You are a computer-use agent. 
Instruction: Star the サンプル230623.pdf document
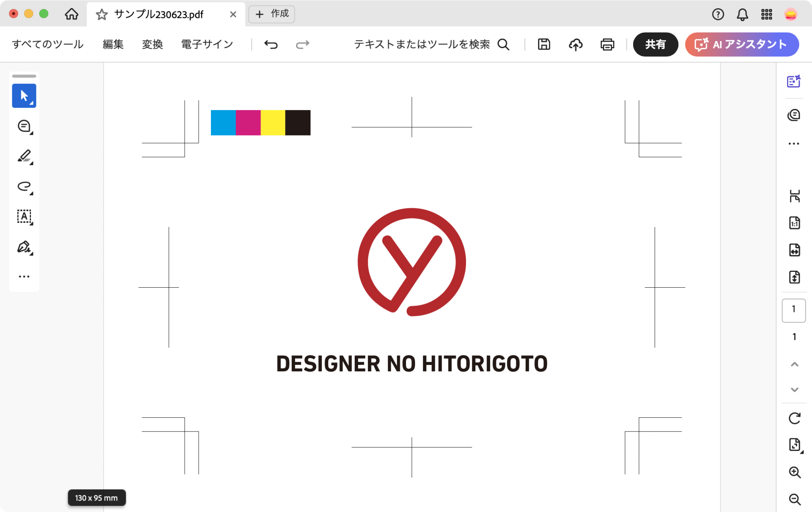coord(102,15)
